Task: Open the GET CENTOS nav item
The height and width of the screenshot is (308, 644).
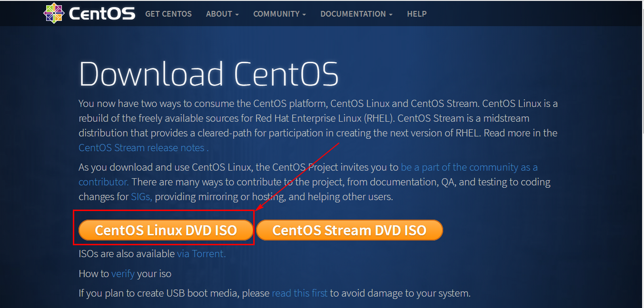Action: (x=168, y=14)
